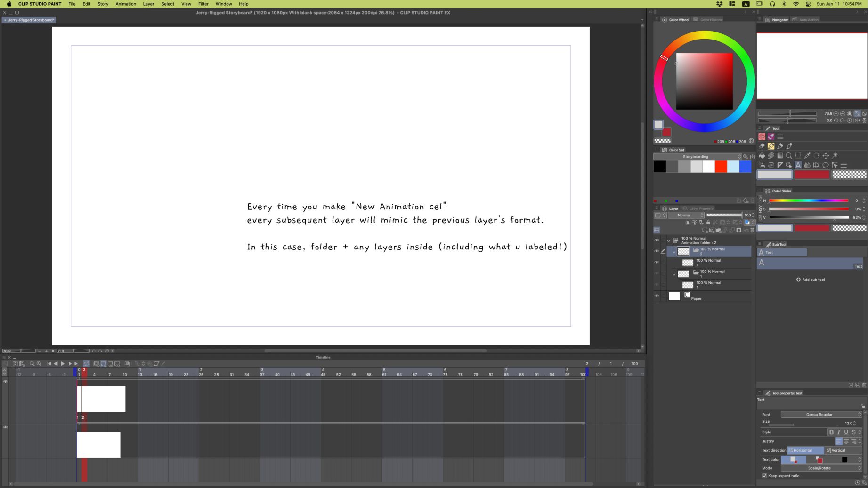Select the rectangular Selection area tool
The width and height of the screenshot is (868, 488).
coord(798,156)
